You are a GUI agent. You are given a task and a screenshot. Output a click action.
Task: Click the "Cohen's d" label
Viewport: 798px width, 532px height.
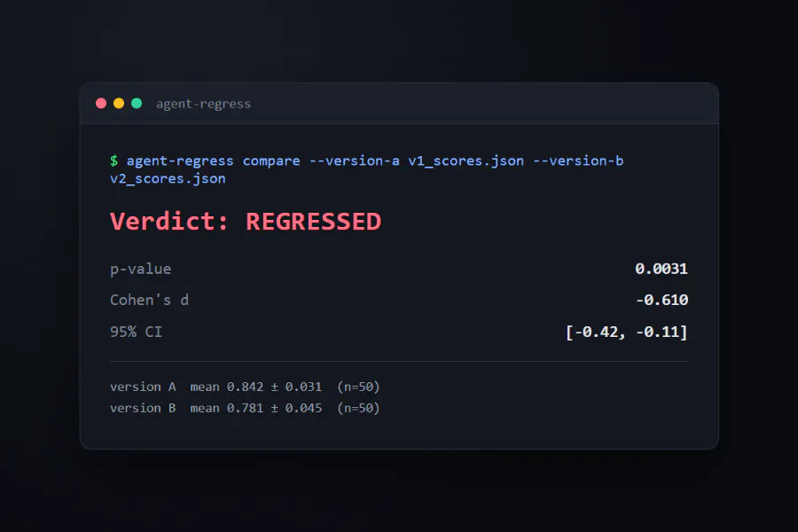[149, 300]
